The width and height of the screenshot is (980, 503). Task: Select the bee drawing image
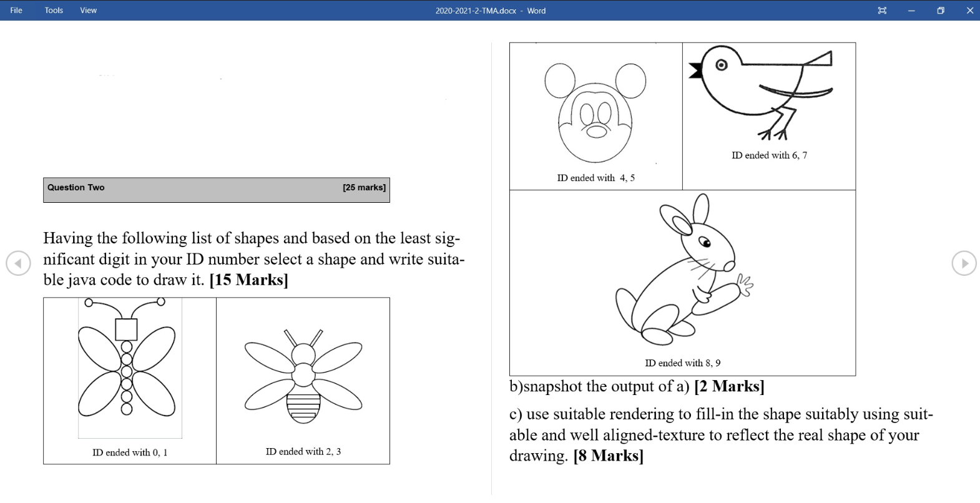click(303, 376)
